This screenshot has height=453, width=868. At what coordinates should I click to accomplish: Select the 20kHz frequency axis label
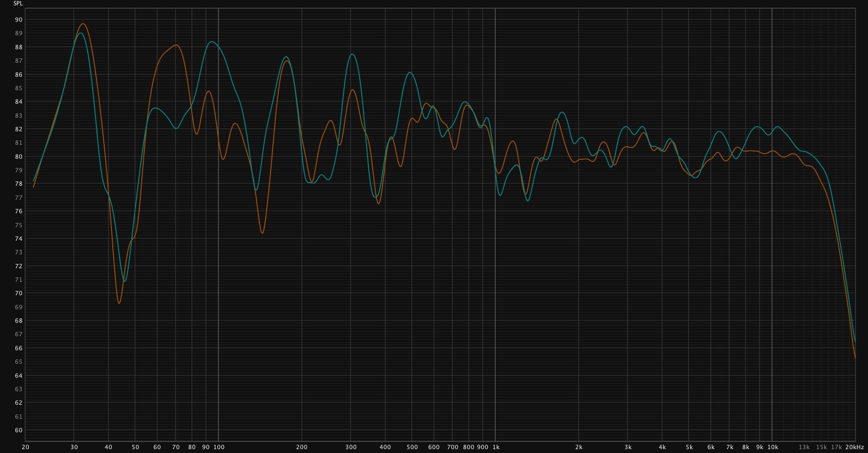[x=854, y=447]
